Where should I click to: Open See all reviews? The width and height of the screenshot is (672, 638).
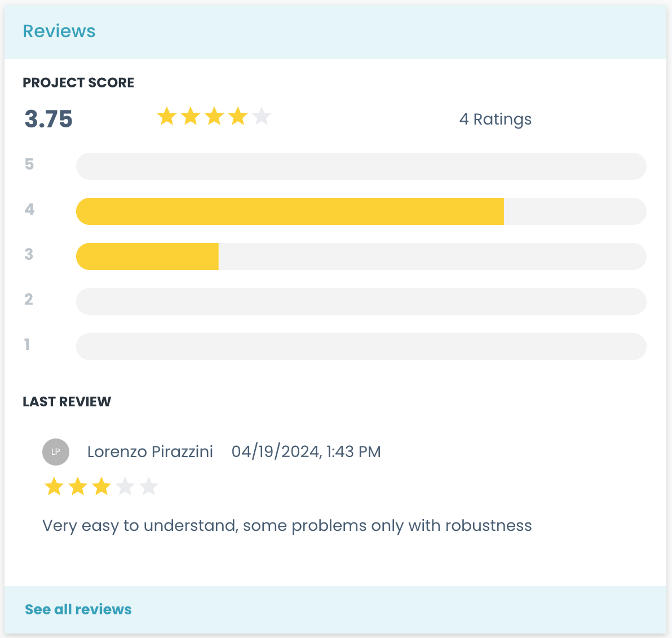click(x=78, y=609)
